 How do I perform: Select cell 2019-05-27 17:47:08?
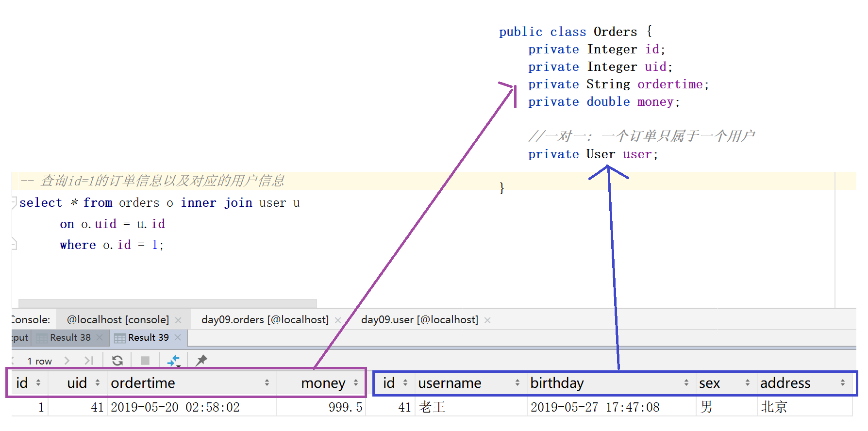coord(611,407)
